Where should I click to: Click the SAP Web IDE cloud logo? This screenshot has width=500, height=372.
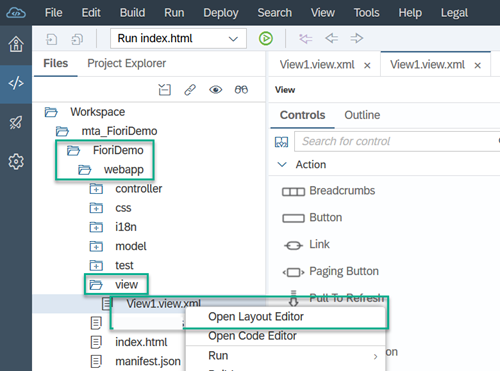pyautogui.click(x=16, y=13)
